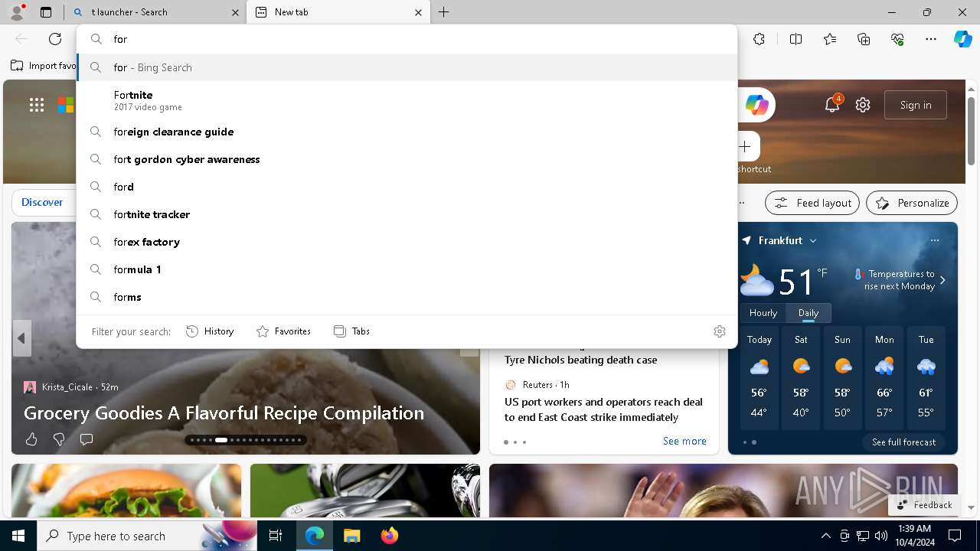Open the Microsoft apps grid launcher
The image size is (980, 551).
(37, 105)
